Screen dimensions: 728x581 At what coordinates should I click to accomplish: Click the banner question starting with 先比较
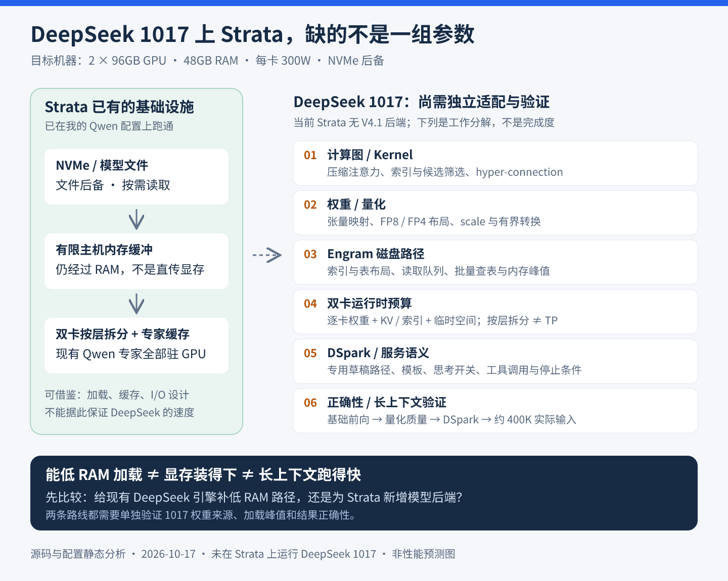[254, 498]
